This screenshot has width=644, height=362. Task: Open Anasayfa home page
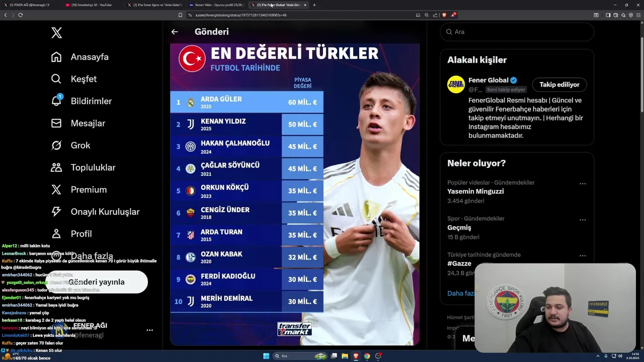(80, 57)
